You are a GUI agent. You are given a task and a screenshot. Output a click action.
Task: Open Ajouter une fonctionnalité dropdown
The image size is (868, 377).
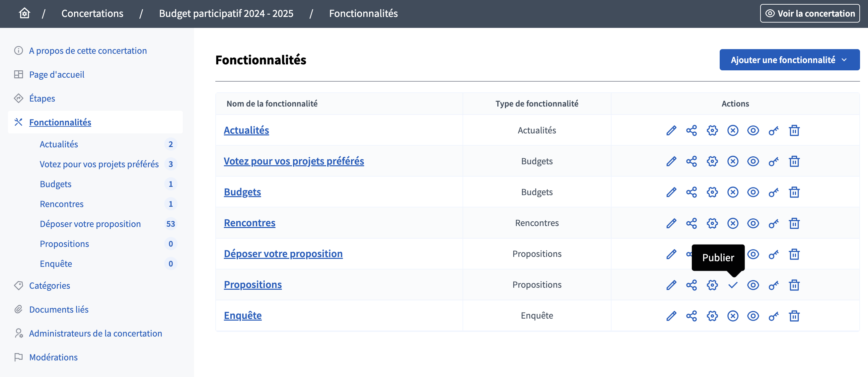[x=789, y=60]
